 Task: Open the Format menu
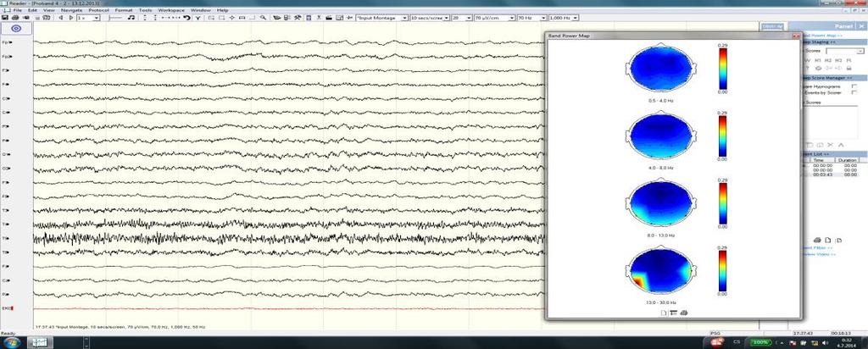tap(124, 10)
